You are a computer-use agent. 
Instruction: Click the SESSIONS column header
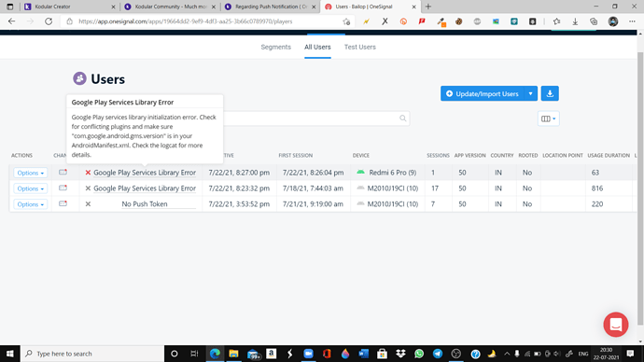[x=438, y=155]
